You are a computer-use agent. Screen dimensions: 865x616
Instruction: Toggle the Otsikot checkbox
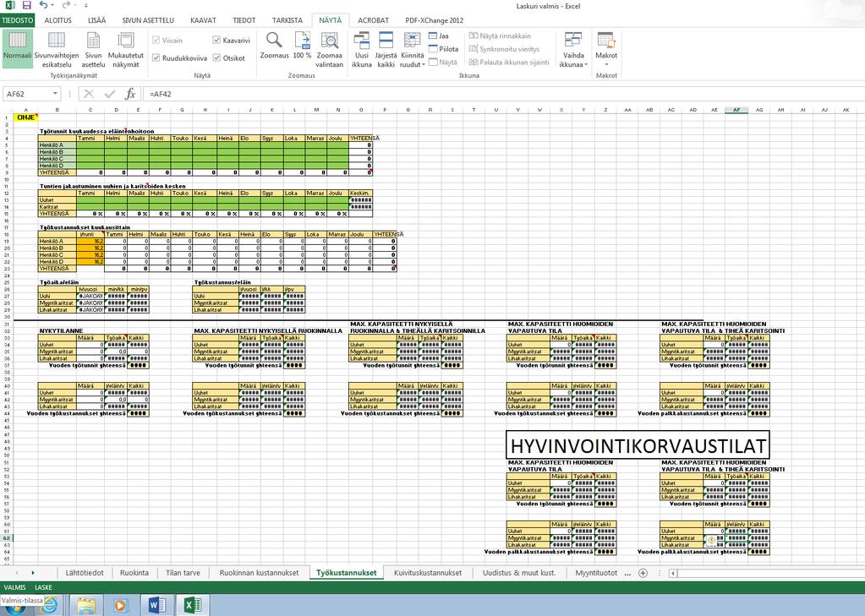pyautogui.click(x=216, y=58)
